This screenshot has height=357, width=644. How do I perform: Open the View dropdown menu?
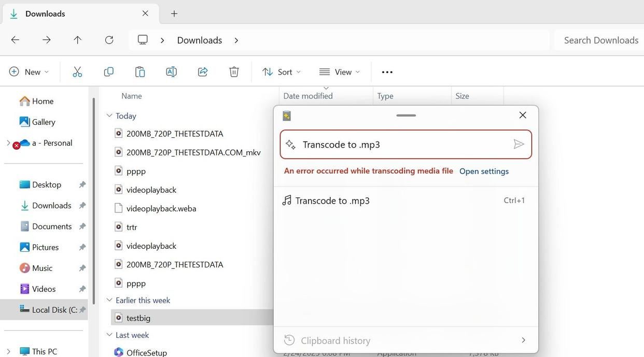(340, 72)
